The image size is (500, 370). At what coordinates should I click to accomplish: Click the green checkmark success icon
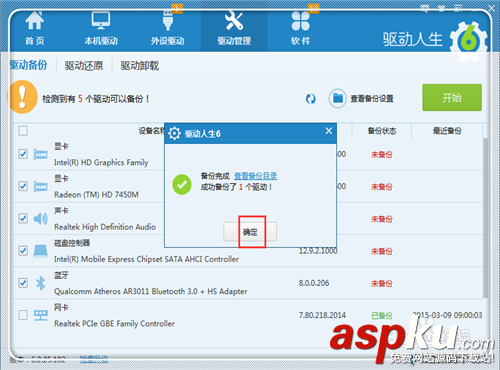(x=182, y=184)
